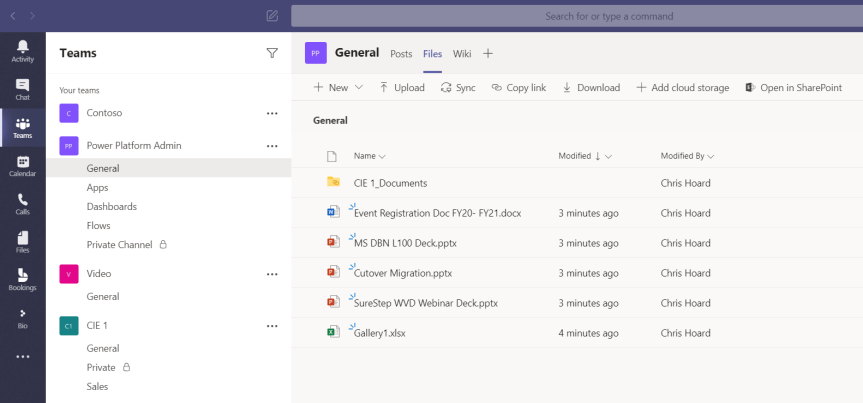Open Chat in the left rail
Image resolution: width=863 pixels, height=403 pixels.
(x=22, y=90)
